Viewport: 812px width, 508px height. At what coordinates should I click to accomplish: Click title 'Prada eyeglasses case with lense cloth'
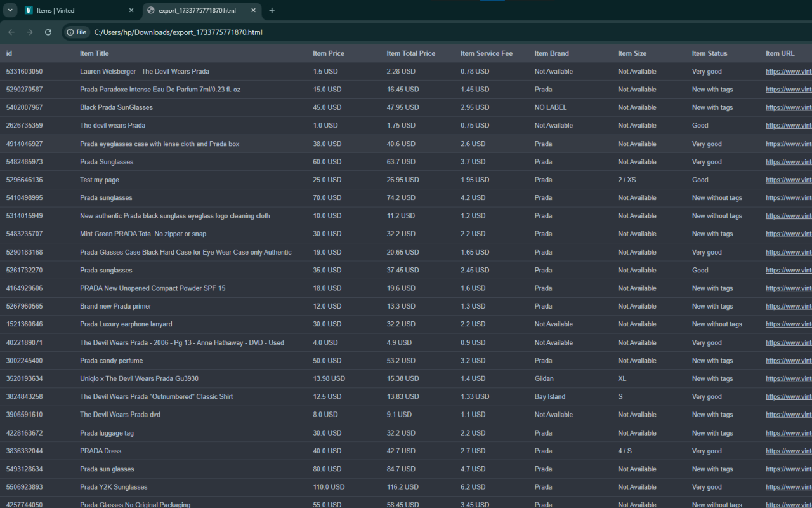coord(160,144)
